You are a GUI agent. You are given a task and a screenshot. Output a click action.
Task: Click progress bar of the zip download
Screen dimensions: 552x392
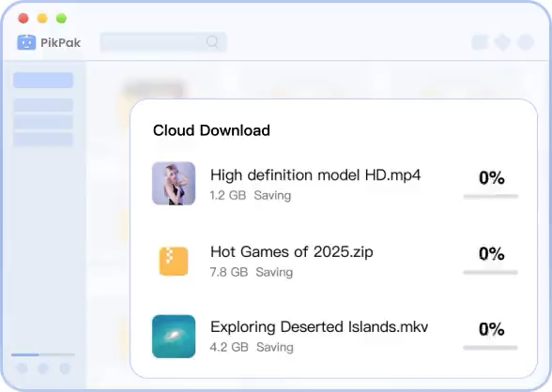pos(491,272)
